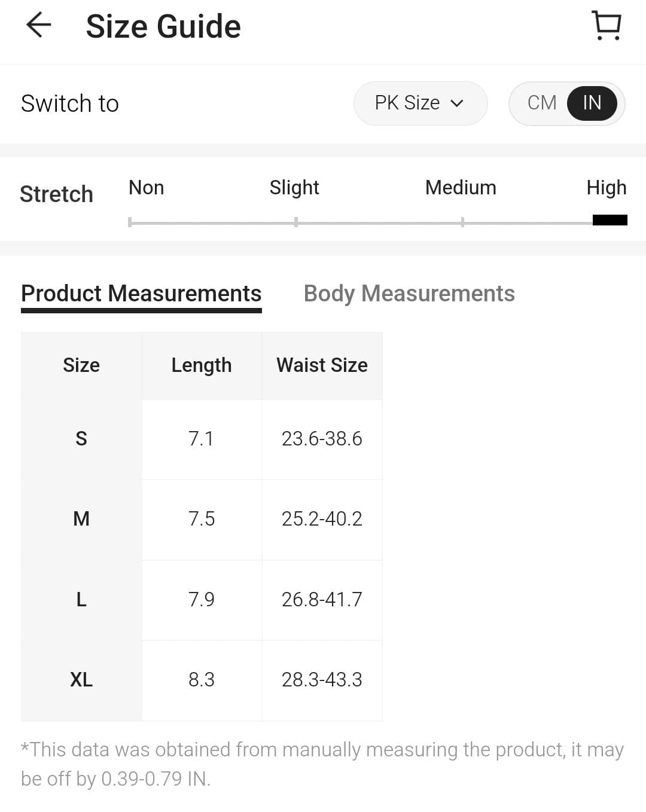Click the Non stretch label

point(146,188)
